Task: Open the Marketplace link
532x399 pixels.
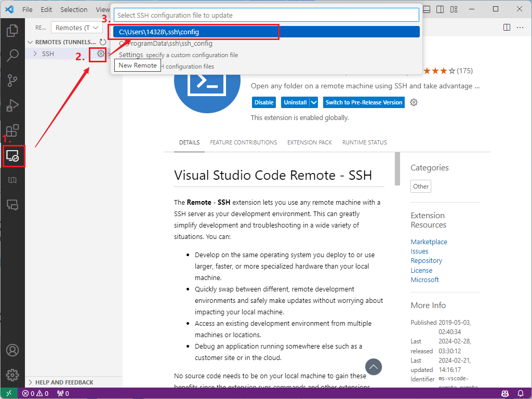Action: coord(429,242)
